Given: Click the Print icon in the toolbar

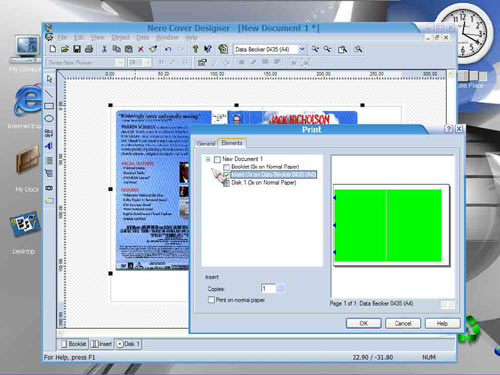Looking at the screenshot, I should point(89,49).
